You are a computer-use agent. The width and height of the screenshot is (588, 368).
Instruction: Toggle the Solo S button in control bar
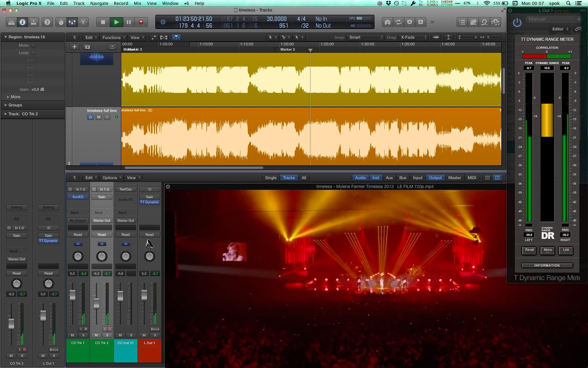coord(420,22)
